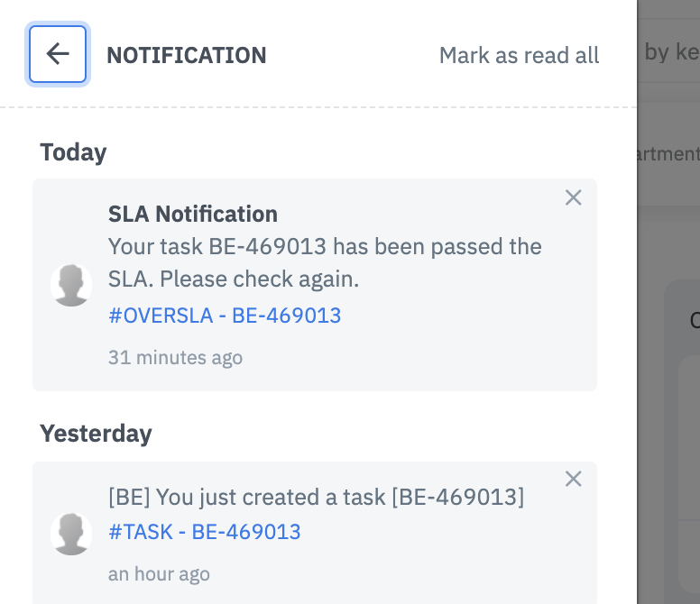Screen dimensions: 700x604
Task: Open the #TASK - BE-469013 link
Action: coord(205,532)
